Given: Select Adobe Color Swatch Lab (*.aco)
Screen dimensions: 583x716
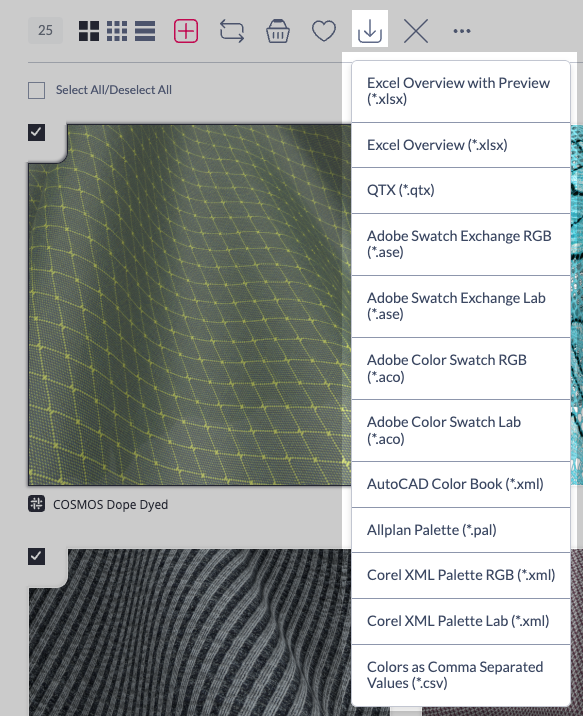Looking at the screenshot, I should pyautogui.click(x=461, y=431).
